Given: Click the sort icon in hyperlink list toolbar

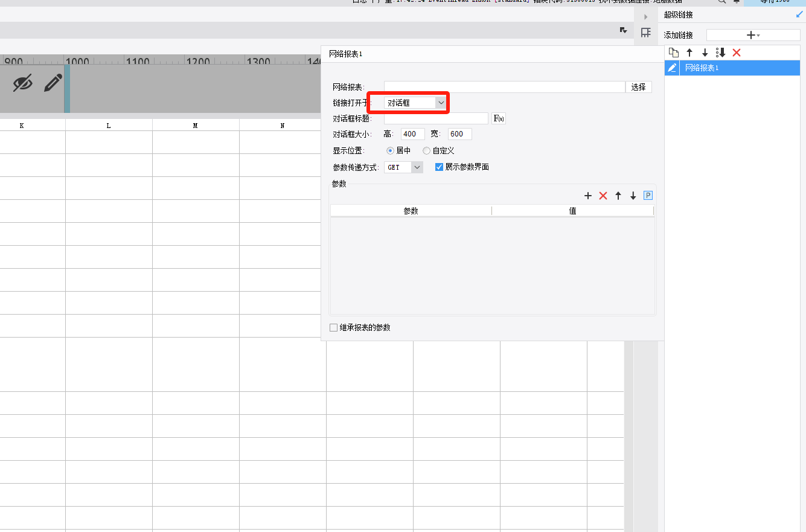Looking at the screenshot, I should 720,53.
